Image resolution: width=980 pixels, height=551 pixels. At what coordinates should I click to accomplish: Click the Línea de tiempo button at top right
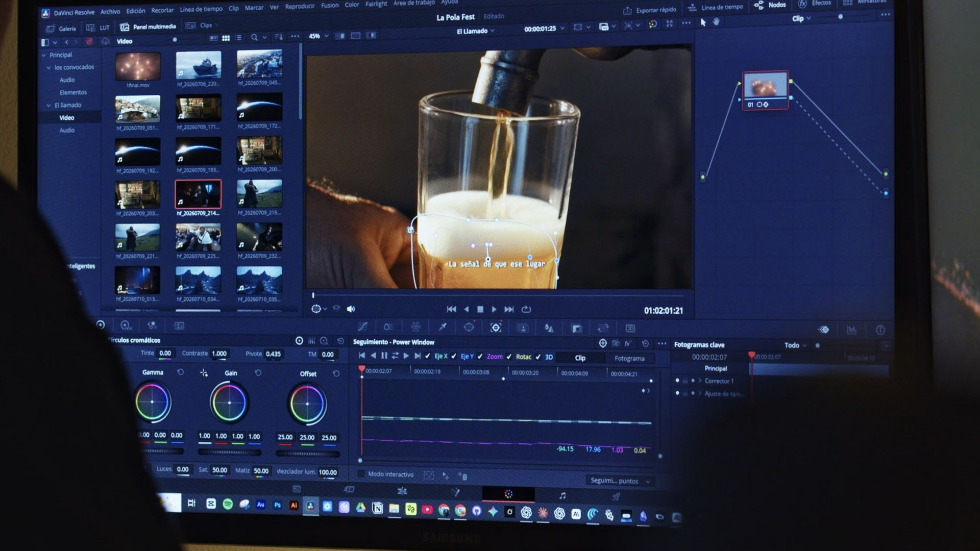point(716,8)
